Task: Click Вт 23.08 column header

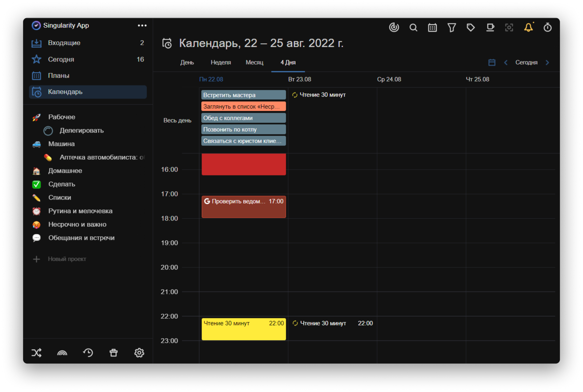Action: pos(299,79)
